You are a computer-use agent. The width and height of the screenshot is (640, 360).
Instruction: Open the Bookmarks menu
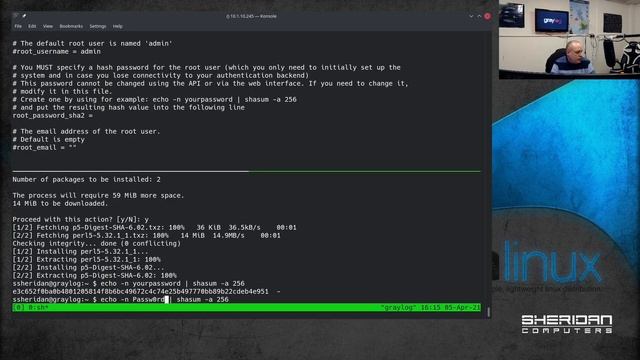coord(71,26)
